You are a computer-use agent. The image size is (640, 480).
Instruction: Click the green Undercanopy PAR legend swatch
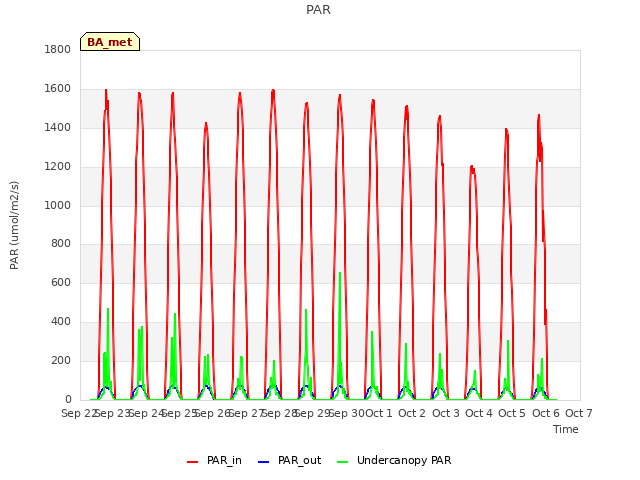click(343, 462)
